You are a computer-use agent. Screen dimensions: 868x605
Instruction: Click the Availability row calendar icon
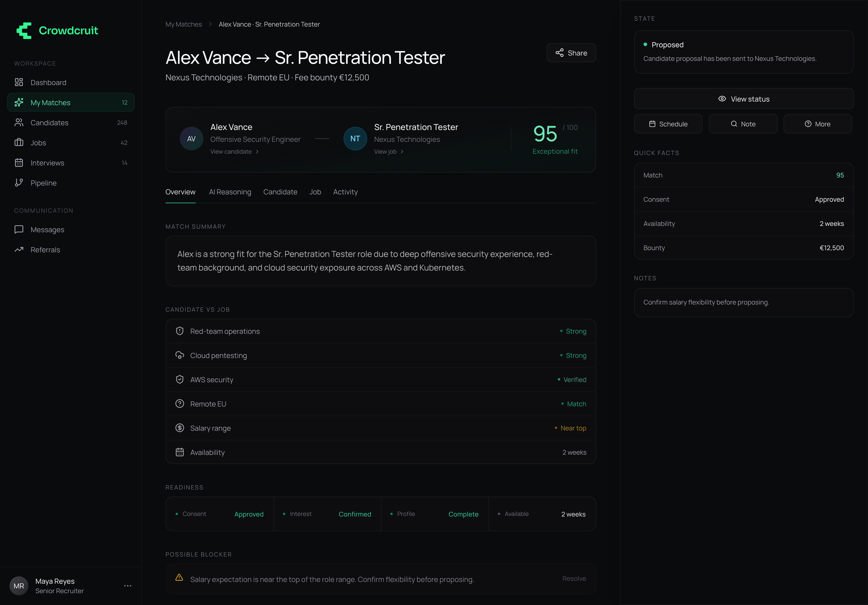pyautogui.click(x=180, y=452)
